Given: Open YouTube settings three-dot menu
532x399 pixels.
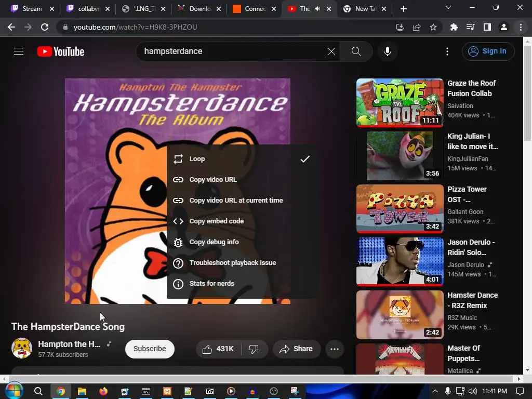Looking at the screenshot, I should point(447,51).
